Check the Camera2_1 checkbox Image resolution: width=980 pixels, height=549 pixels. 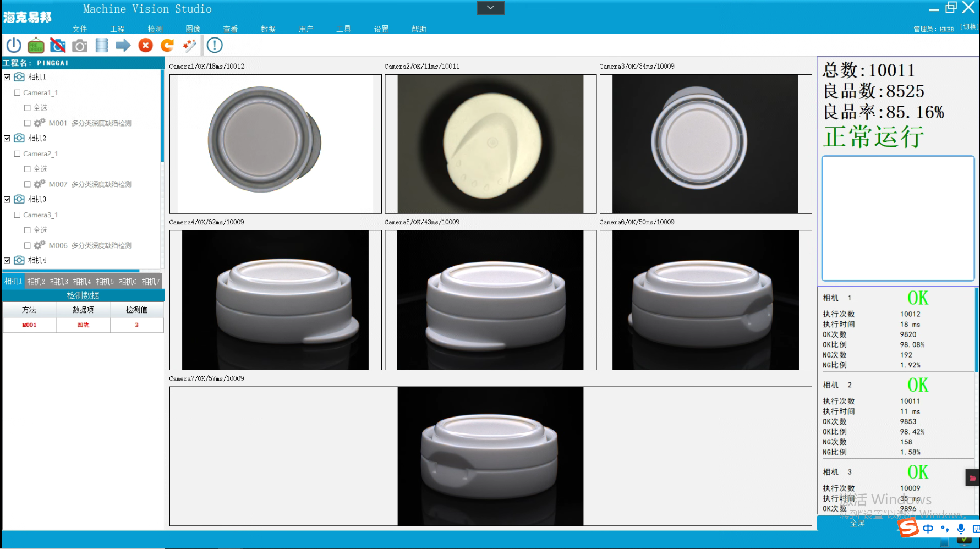(x=17, y=154)
